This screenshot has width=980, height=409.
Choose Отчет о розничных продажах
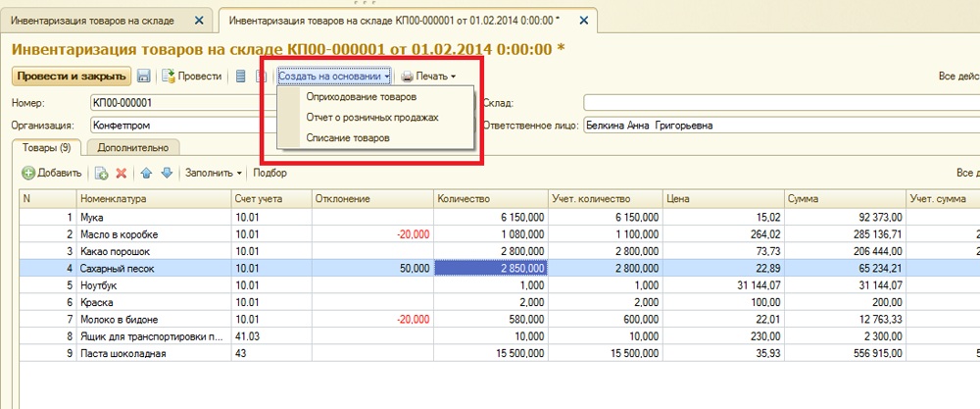(x=371, y=118)
